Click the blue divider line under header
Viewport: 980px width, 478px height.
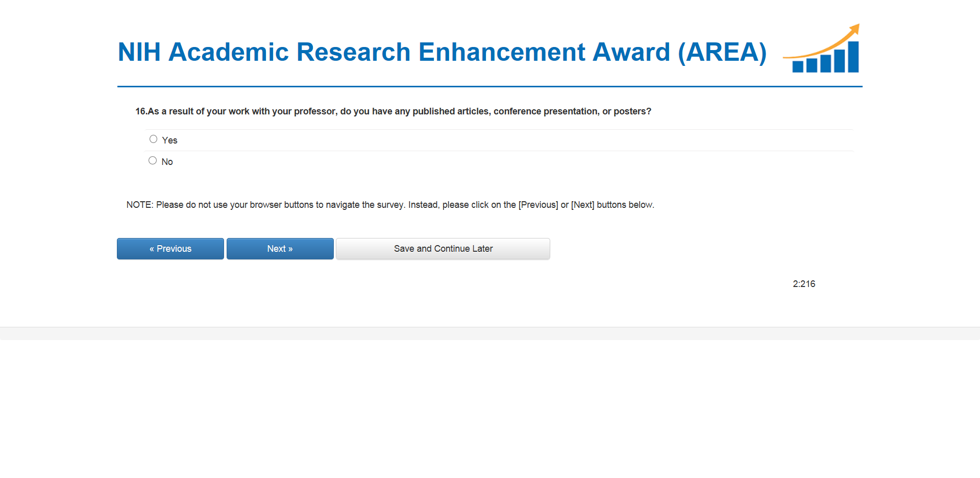coord(489,87)
